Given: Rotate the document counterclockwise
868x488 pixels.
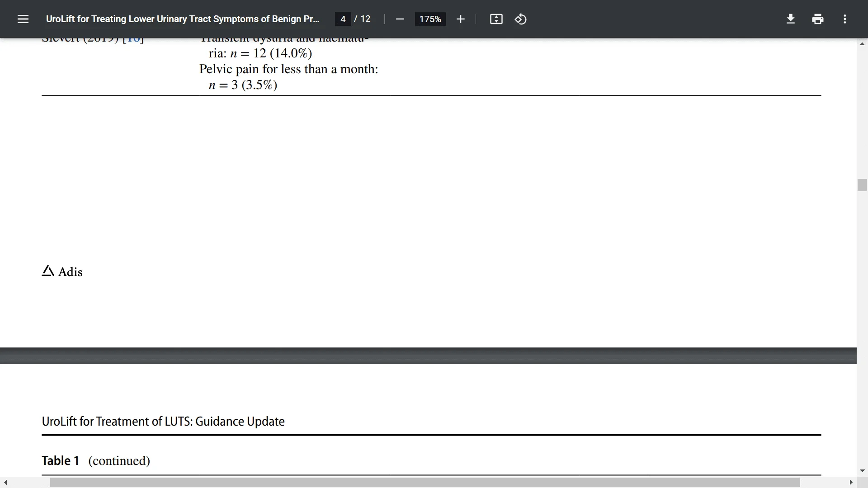Looking at the screenshot, I should click(520, 19).
